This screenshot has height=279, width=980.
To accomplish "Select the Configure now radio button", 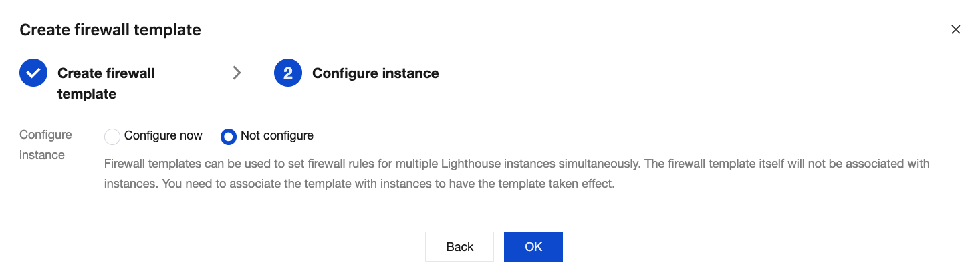I will click(112, 137).
